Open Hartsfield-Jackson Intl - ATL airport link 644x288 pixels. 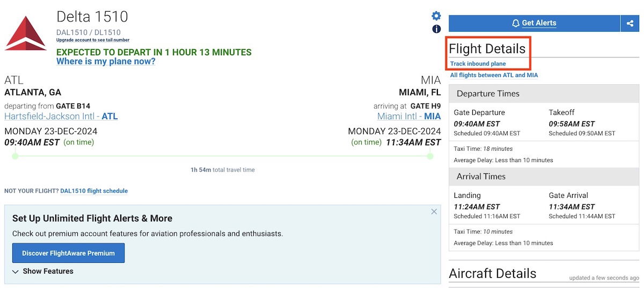pyautogui.click(x=61, y=116)
